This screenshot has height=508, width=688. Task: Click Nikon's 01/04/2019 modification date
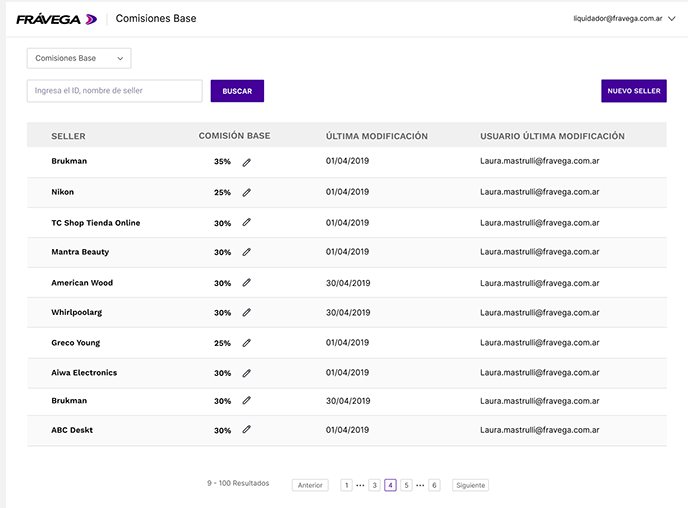click(347, 192)
